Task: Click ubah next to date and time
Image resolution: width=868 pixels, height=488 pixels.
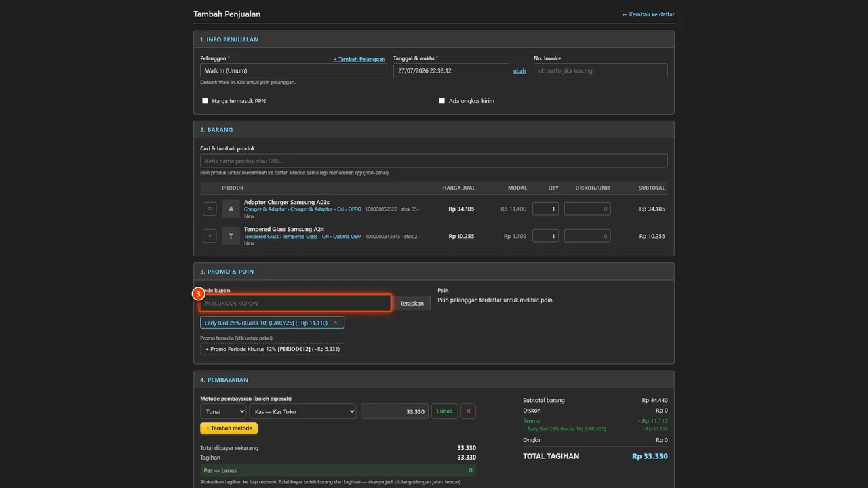Action: 519,70
